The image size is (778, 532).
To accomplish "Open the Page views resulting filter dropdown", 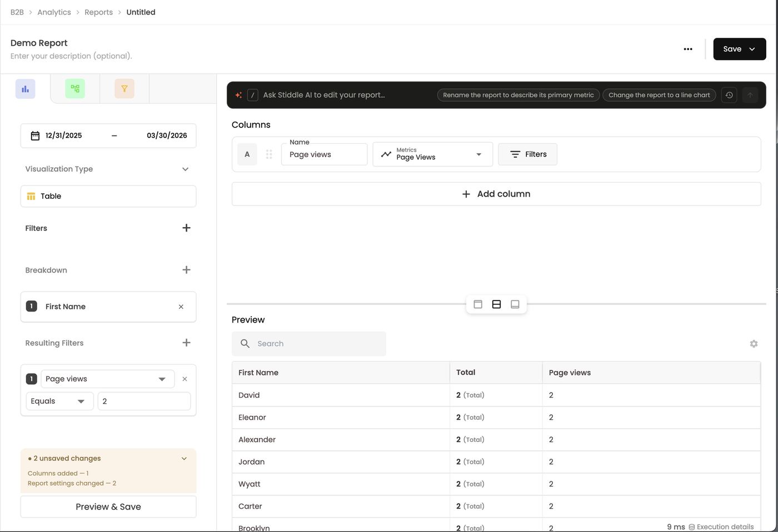I will pos(107,379).
